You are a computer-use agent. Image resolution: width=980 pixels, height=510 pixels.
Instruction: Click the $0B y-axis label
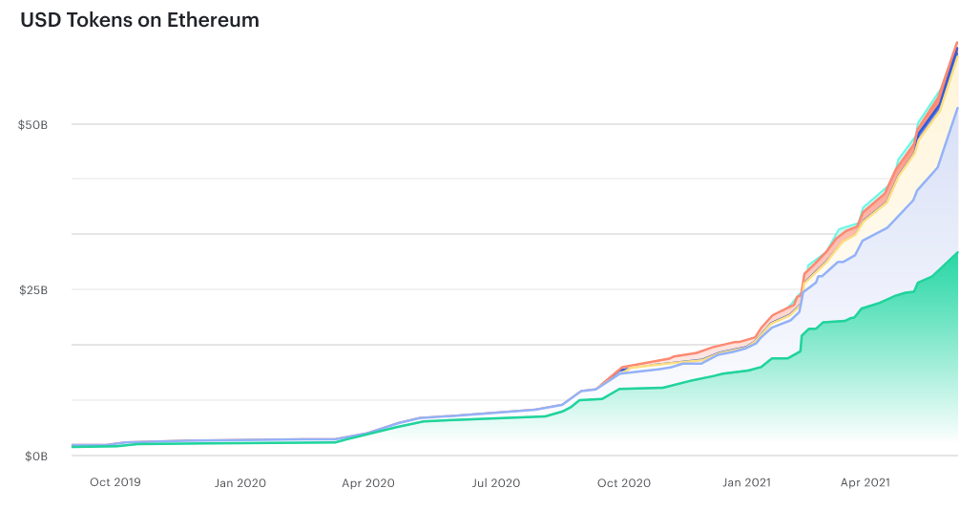tap(35, 456)
